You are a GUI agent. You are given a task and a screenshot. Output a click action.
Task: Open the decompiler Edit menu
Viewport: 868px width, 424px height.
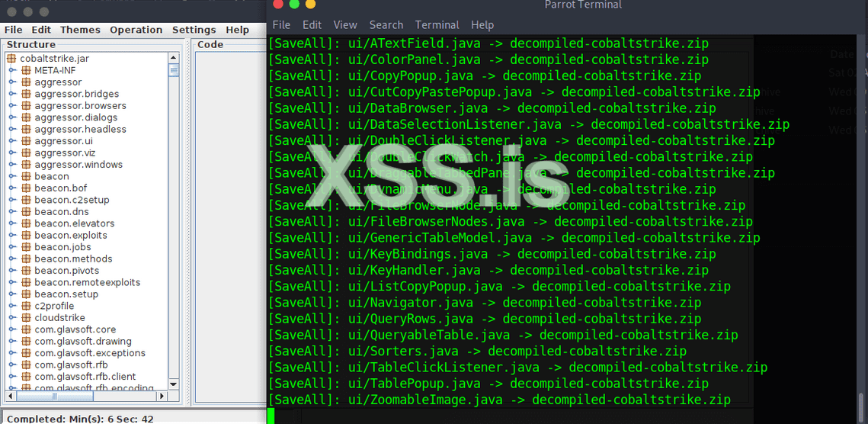click(41, 30)
